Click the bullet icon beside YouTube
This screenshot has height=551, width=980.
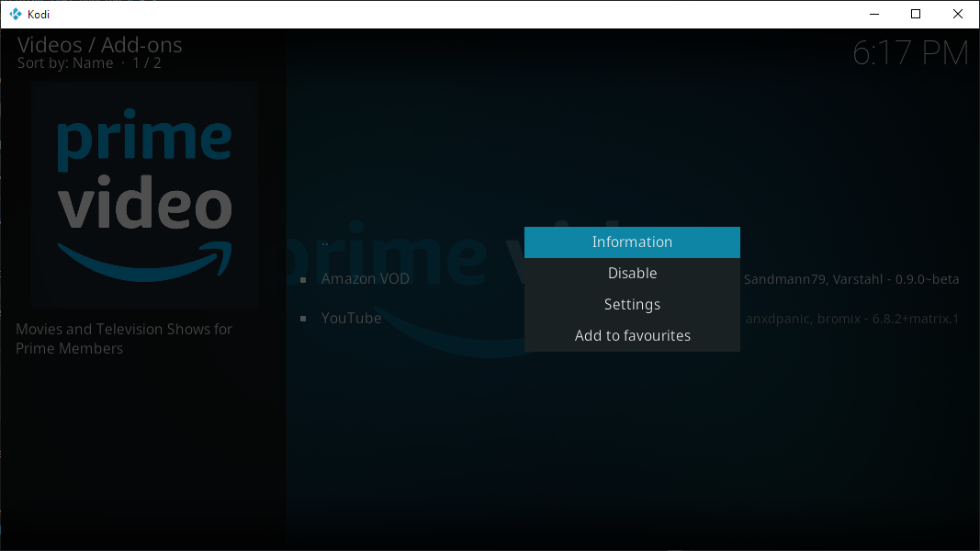click(x=304, y=319)
